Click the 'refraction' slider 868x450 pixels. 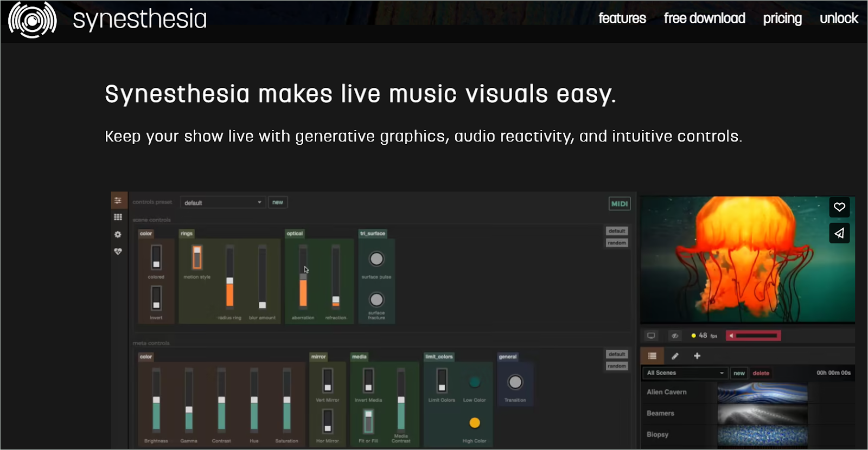[x=336, y=277]
